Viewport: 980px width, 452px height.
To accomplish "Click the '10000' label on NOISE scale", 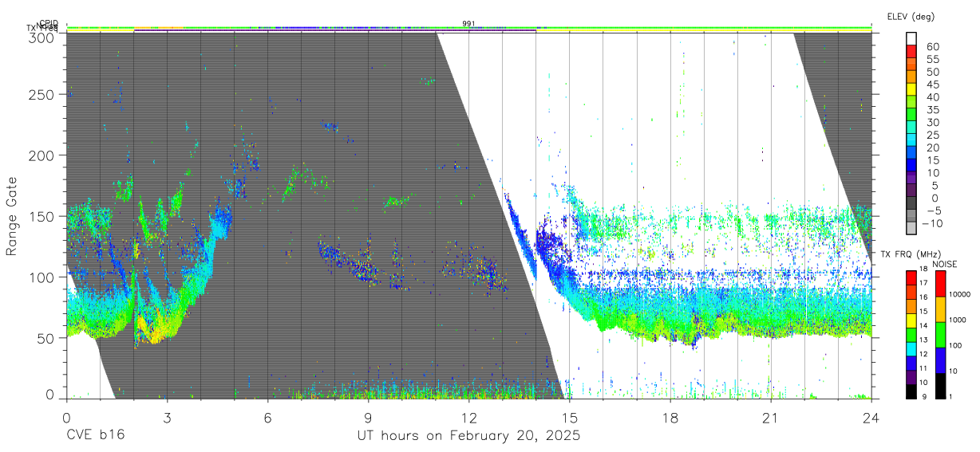I will pyautogui.click(x=960, y=294).
